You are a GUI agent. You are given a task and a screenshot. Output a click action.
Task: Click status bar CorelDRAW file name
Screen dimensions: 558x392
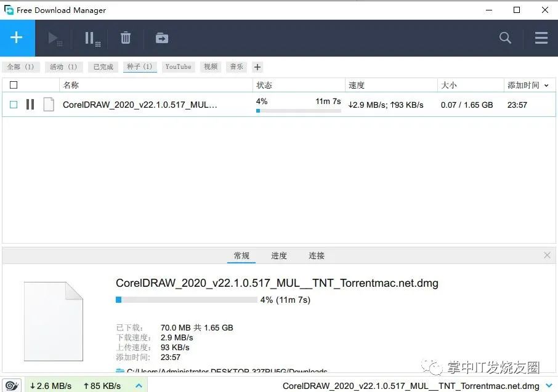[411, 386]
